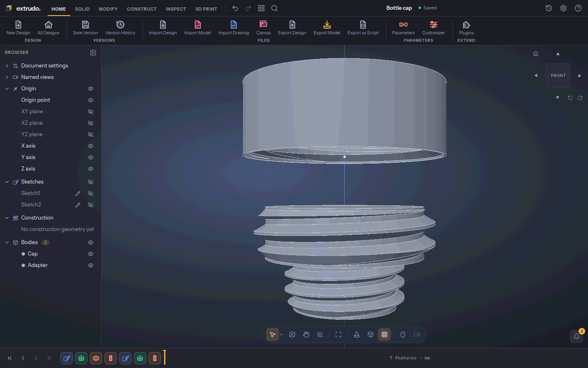Click Export Model icon
The width and height of the screenshot is (588, 368).
[x=327, y=25]
